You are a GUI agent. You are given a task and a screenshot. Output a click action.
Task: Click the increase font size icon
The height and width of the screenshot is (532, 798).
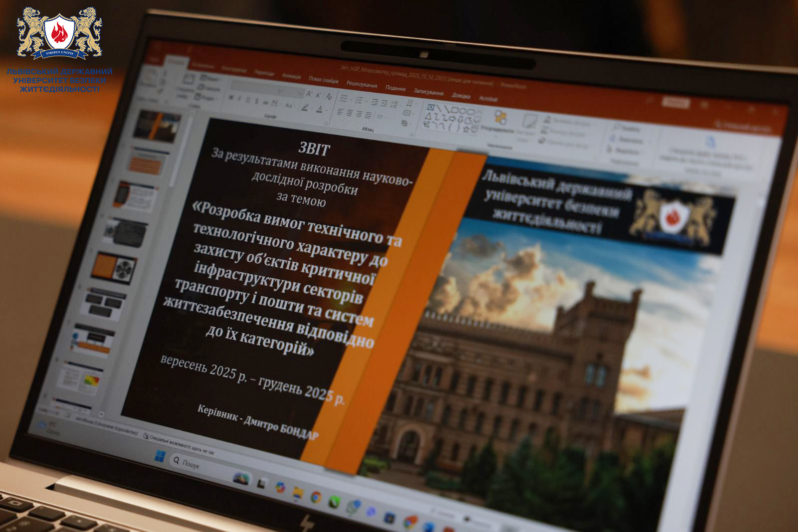click(309, 94)
